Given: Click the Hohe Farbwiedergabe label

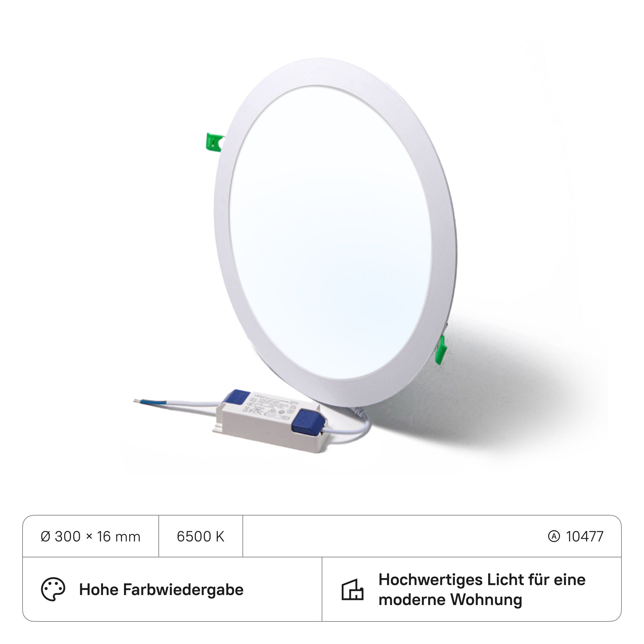Looking at the screenshot, I should [161, 589].
